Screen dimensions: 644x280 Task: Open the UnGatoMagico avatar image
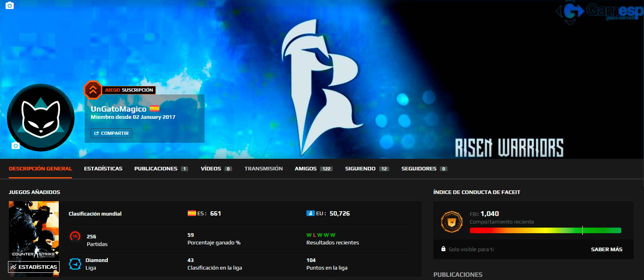(41, 118)
